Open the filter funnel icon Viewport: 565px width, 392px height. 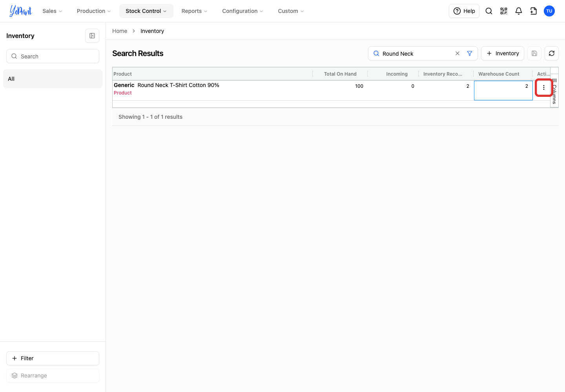(x=470, y=53)
